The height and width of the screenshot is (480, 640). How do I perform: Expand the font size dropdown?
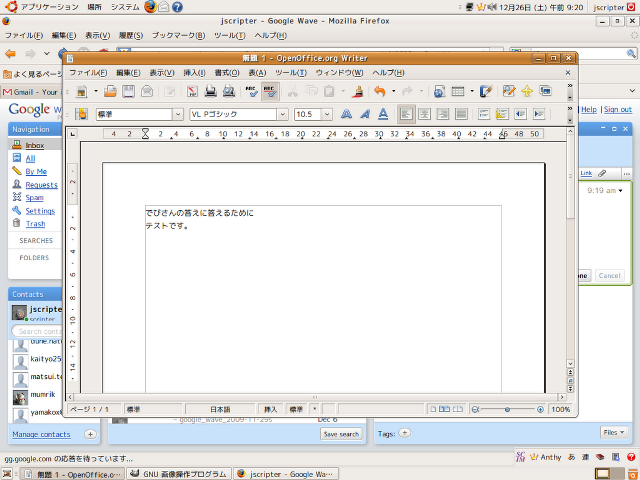point(327,114)
